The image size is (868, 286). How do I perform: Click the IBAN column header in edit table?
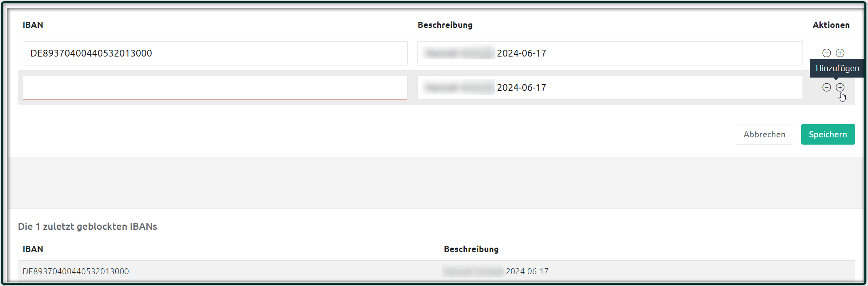(x=33, y=25)
